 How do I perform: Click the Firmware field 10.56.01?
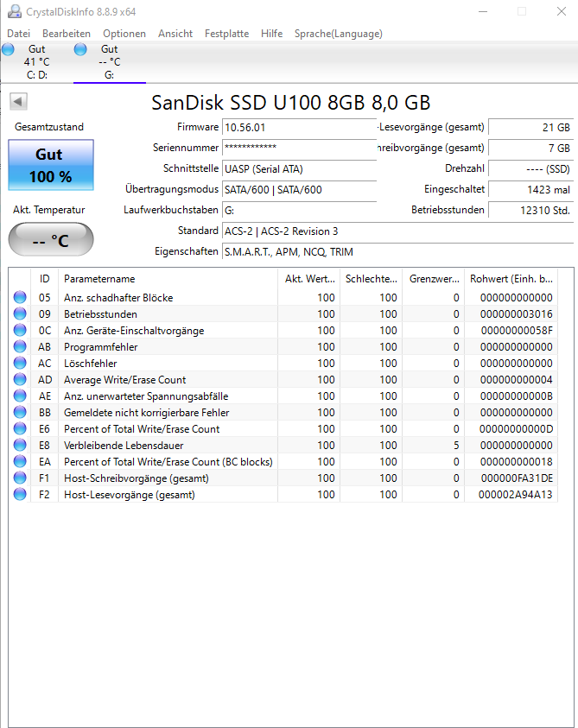point(299,127)
